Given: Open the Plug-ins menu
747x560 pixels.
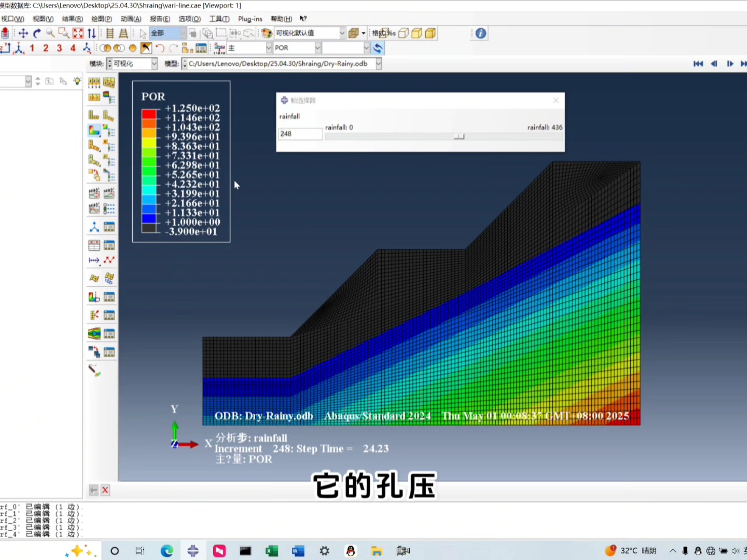Looking at the screenshot, I should pyautogui.click(x=250, y=19).
